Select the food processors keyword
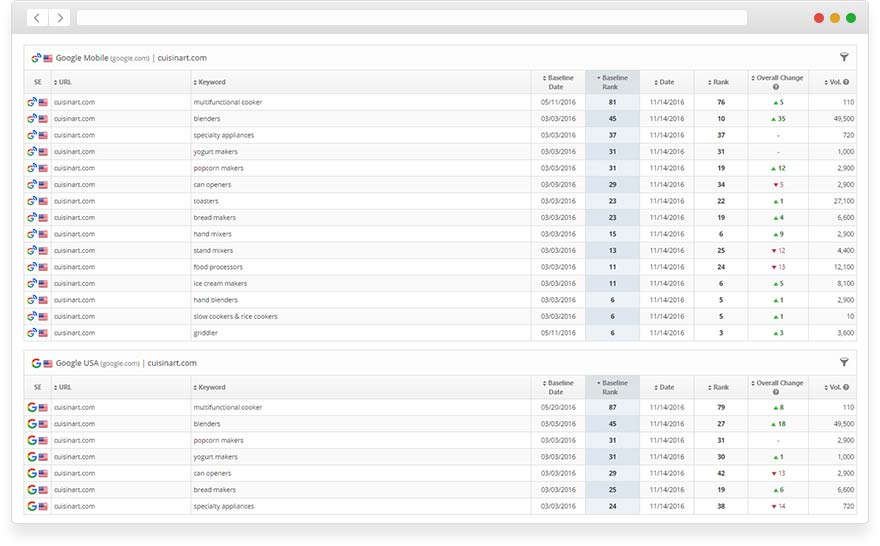The width and height of the screenshot is (880, 546). pyautogui.click(x=218, y=267)
